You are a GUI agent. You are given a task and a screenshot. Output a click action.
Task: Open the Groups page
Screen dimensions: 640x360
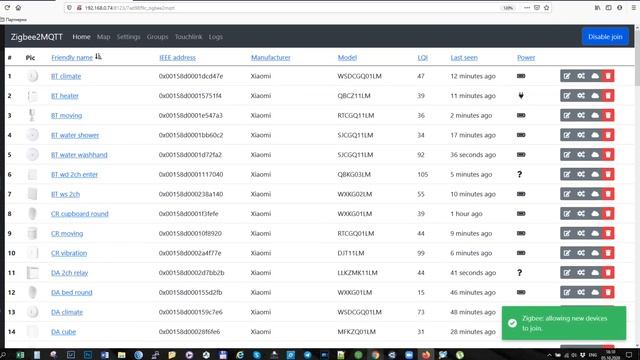[x=158, y=37]
